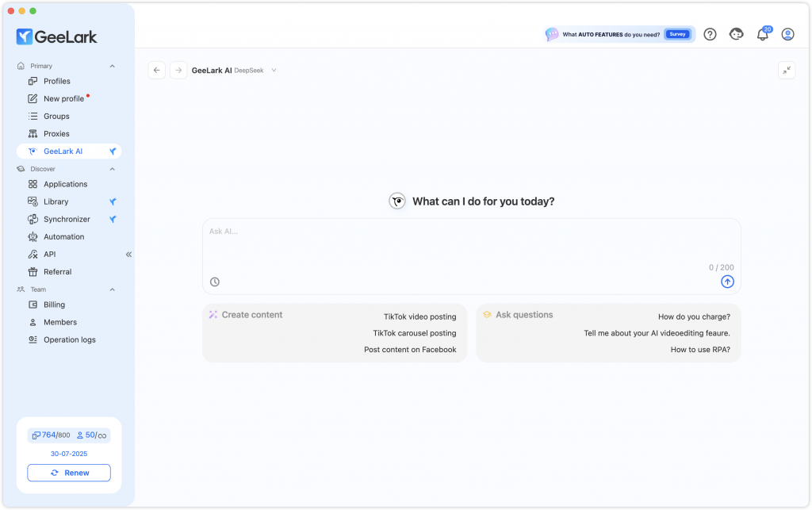Open the DeepSeek model dropdown arrow
This screenshot has height=510, width=812.
(274, 71)
